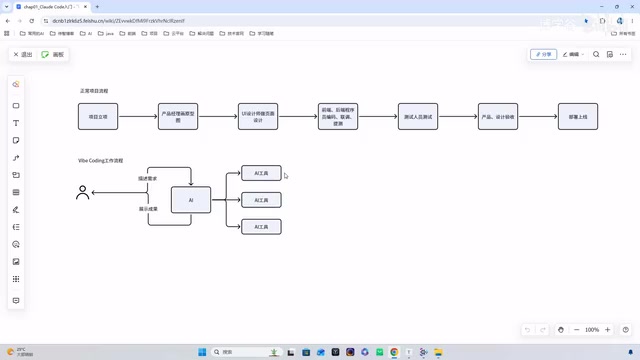Select the 部署上线 flowchart box
The image size is (640, 360).
(x=578, y=117)
